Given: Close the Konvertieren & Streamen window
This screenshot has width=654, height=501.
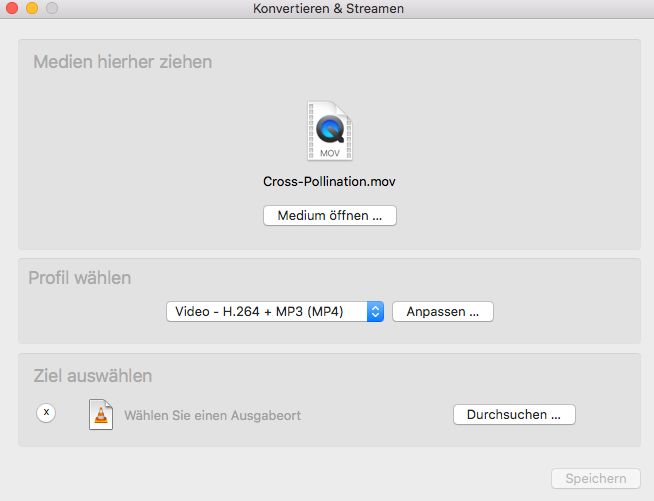Looking at the screenshot, I should click(x=12, y=8).
